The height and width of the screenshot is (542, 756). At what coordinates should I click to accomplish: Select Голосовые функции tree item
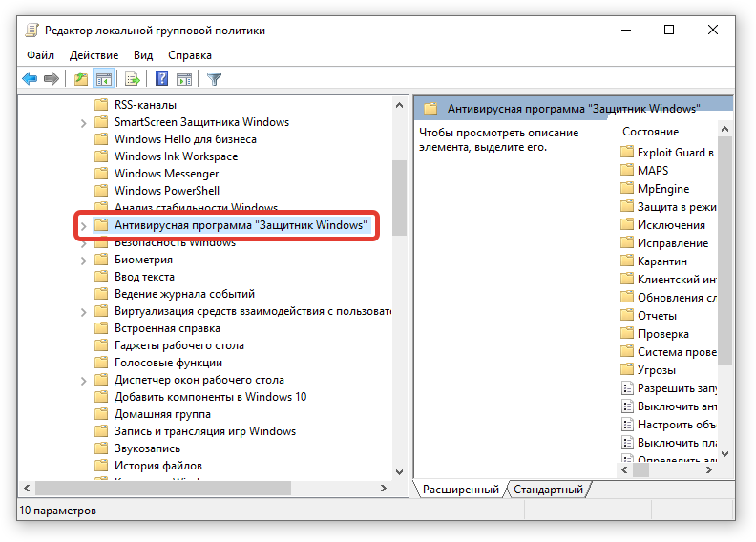pyautogui.click(x=168, y=363)
